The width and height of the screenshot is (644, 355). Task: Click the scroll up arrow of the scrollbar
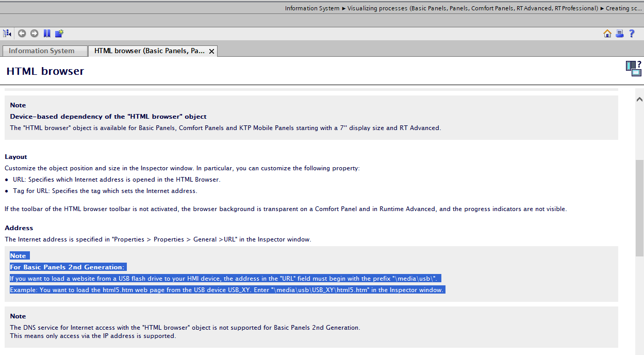click(639, 99)
